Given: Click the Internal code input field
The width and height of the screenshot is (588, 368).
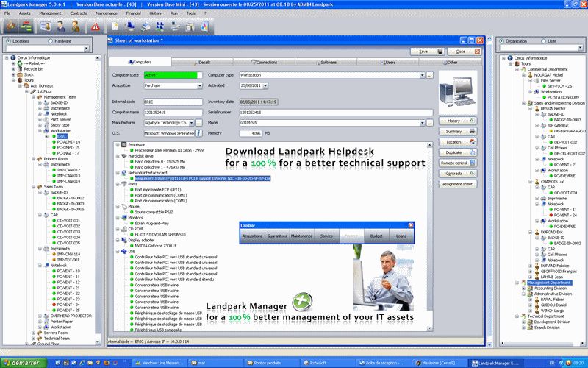Looking at the screenshot, I should 173,102.
